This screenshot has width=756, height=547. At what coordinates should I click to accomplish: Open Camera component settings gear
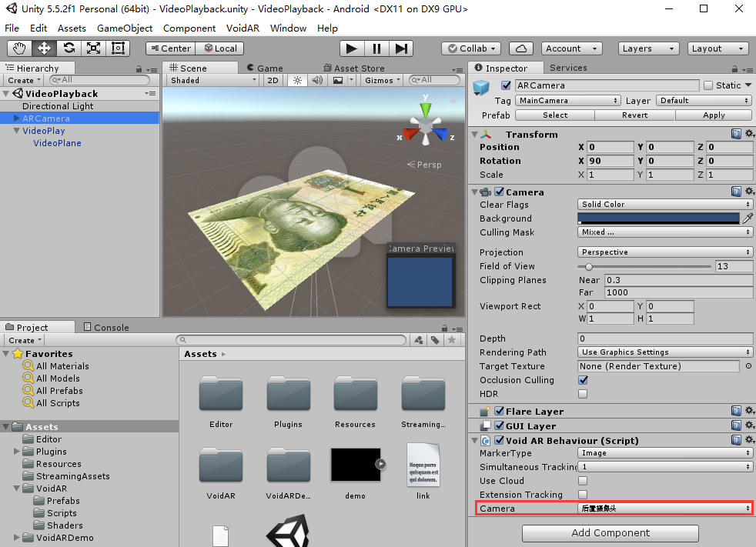750,192
